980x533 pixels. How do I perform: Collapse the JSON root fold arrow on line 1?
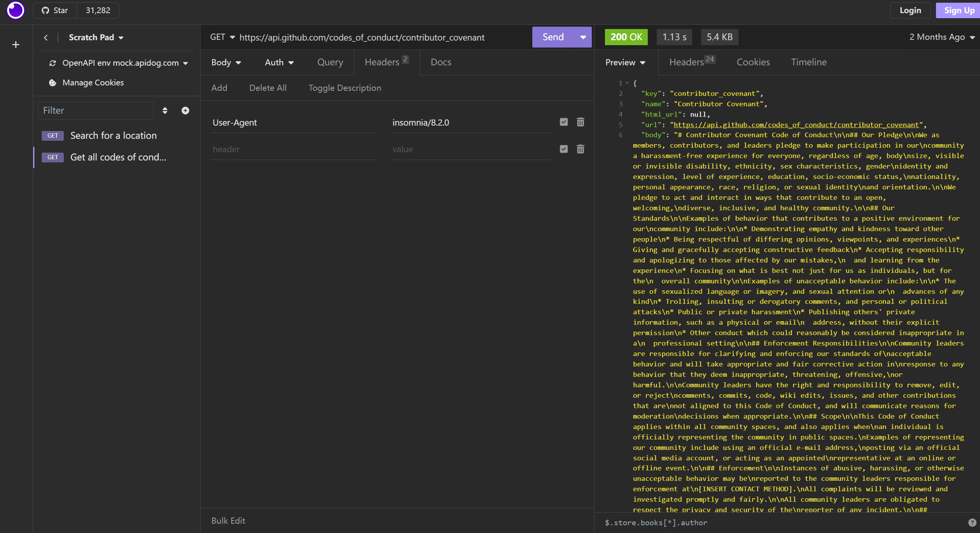coord(627,83)
